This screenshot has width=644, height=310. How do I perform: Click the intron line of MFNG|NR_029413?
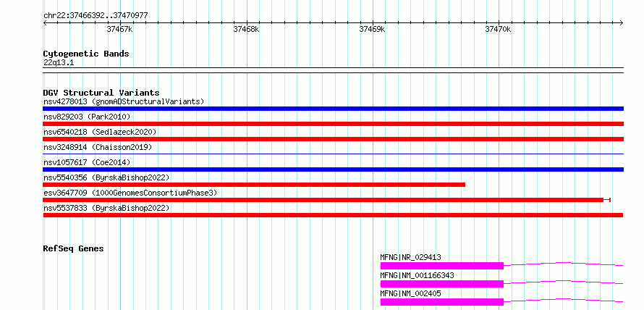(x=564, y=263)
